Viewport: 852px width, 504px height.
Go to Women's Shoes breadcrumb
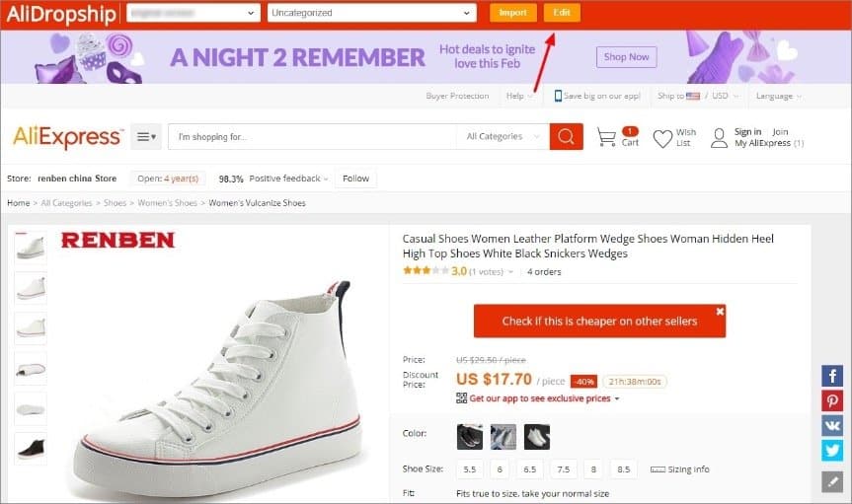point(165,203)
